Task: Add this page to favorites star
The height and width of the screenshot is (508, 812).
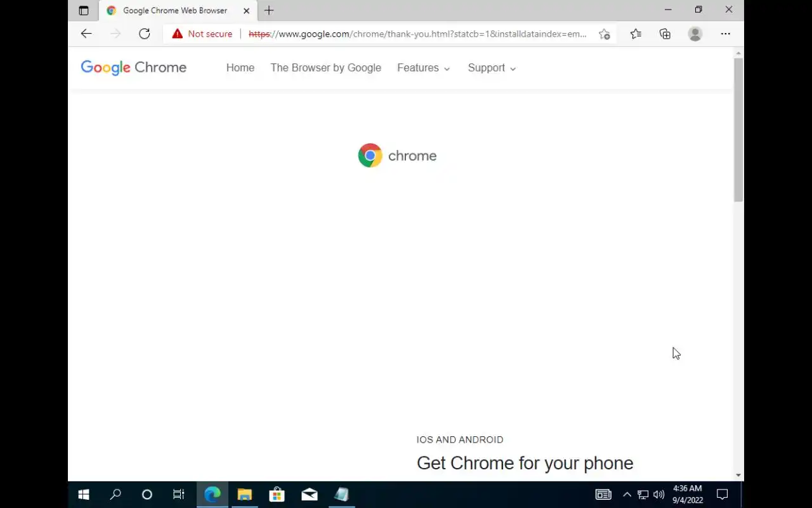Action: point(604,34)
